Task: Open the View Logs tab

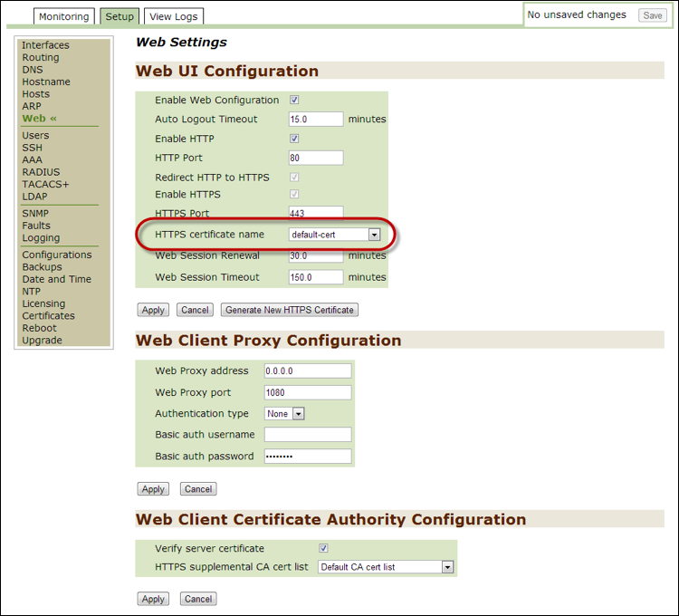Action: coord(173,16)
